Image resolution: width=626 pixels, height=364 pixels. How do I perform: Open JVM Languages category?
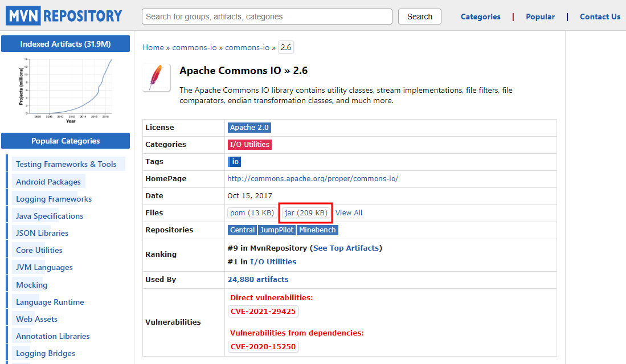point(44,267)
